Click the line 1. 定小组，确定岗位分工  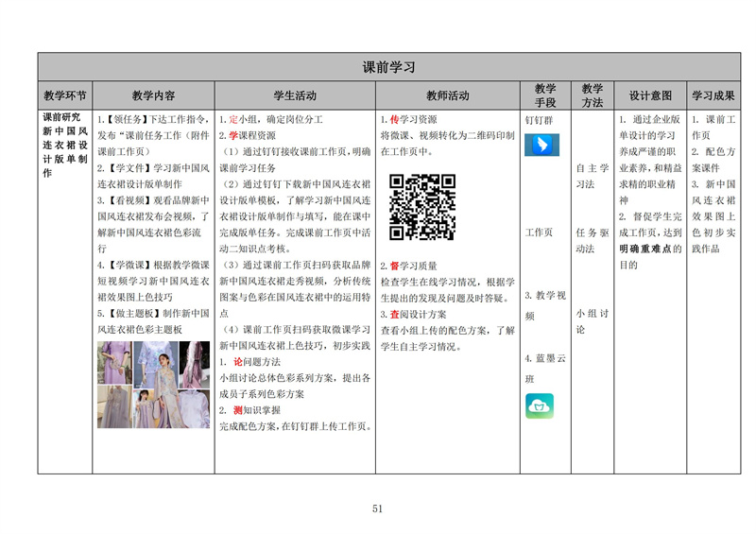(x=271, y=119)
